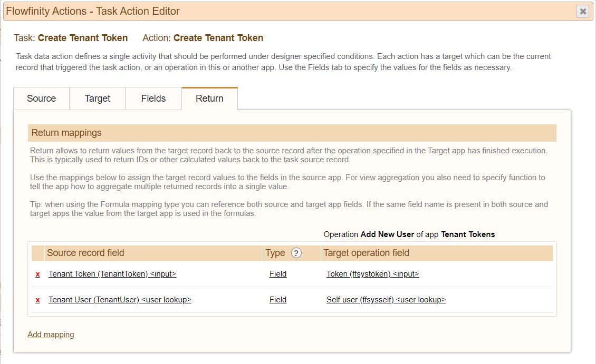The height and width of the screenshot is (364, 596).
Task: Click the Source record field column header
Action: point(85,253)
